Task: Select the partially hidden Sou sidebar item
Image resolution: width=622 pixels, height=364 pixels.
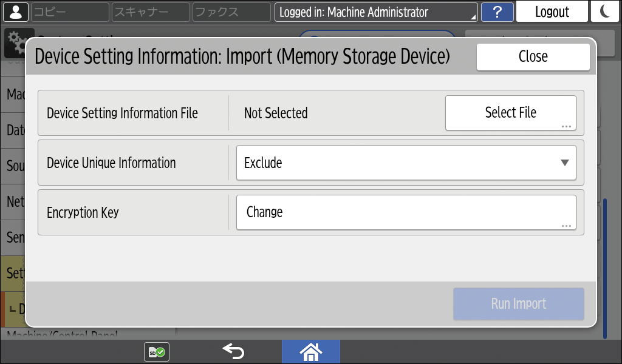Action: click(x=13, y=166)
